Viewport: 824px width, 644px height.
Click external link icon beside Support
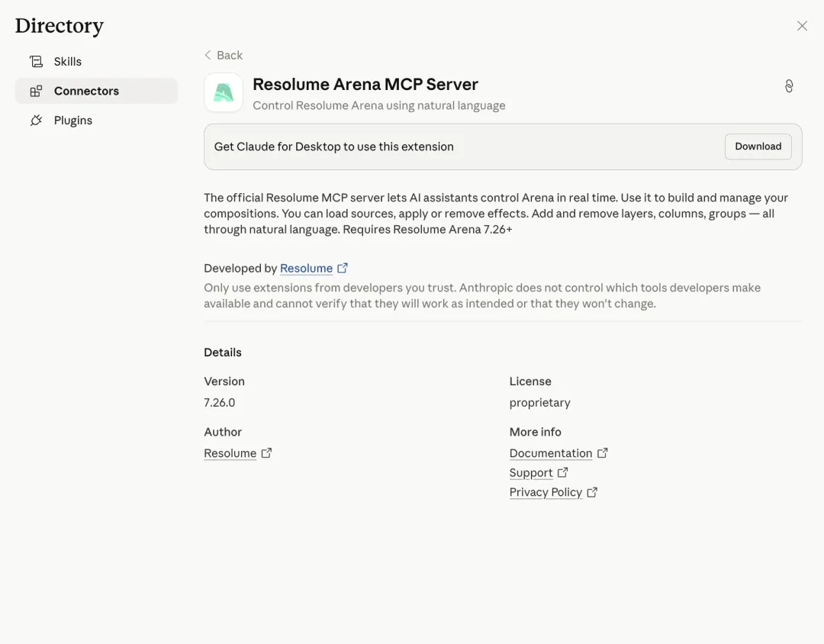(562, 473)
